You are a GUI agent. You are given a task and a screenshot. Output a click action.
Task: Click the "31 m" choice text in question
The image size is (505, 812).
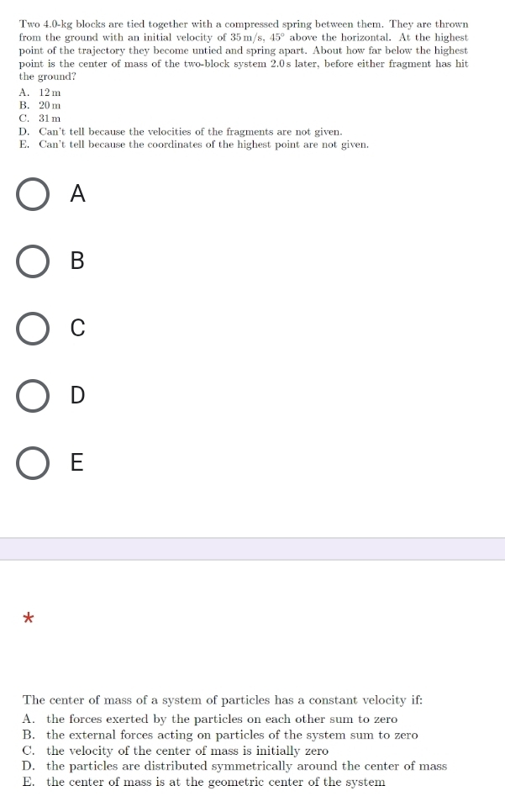[x=50, y=118]
